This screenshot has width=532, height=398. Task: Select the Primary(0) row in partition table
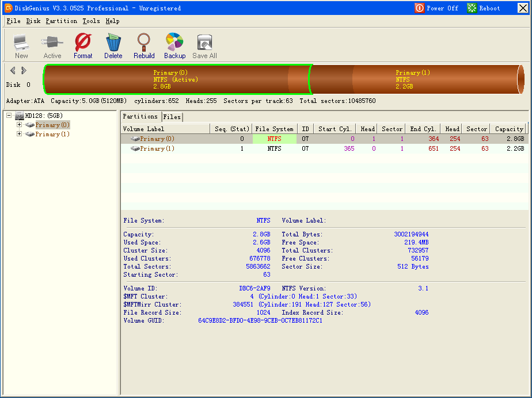(x=324, y=139)
